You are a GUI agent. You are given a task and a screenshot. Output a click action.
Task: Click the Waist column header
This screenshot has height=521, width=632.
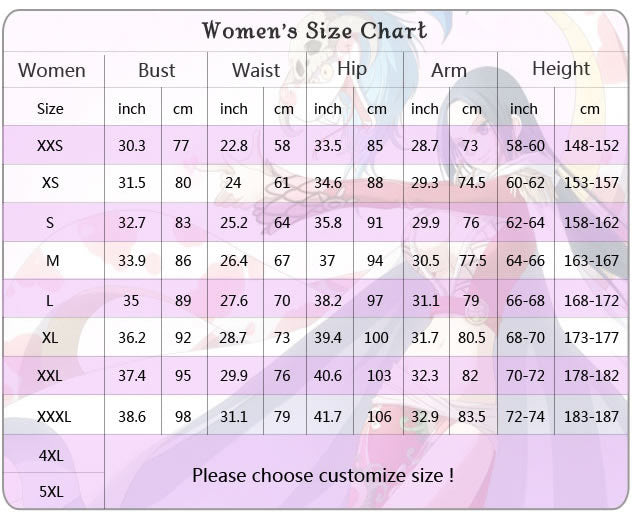[256, 70]
